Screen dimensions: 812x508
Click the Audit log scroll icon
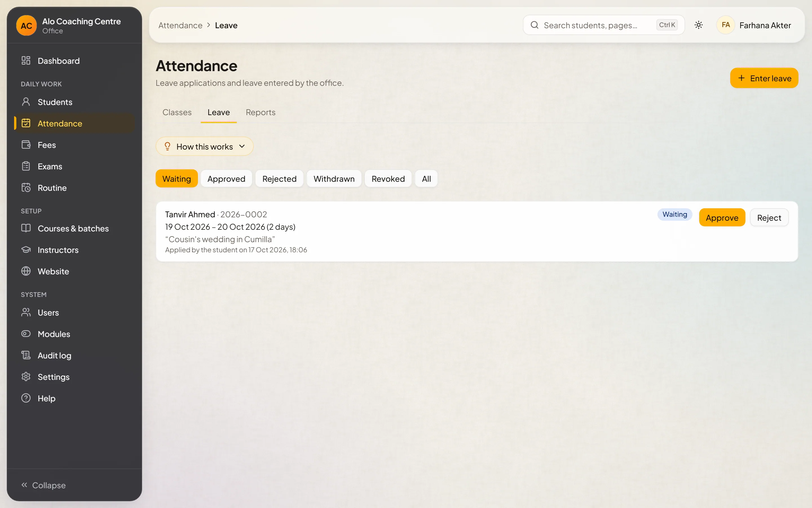[x=26, y=355]
